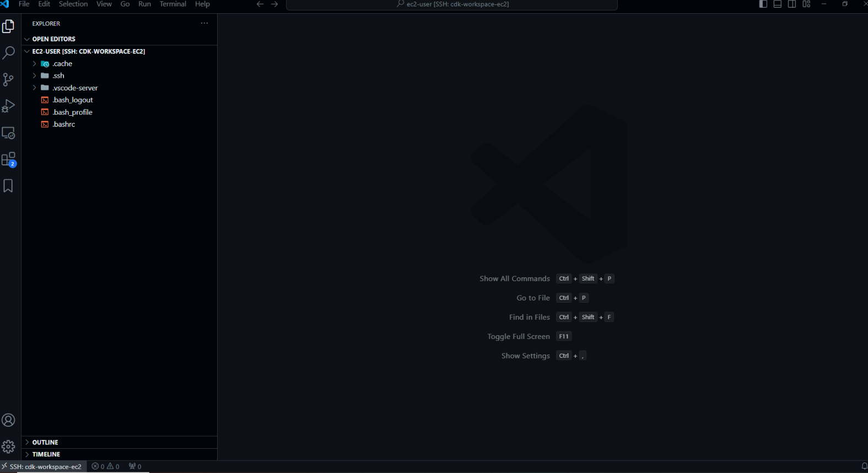Image resolution: width=868 pixels, height=473 pixels.
Task: Open the Run menu
Action: [x=144, y=4]
